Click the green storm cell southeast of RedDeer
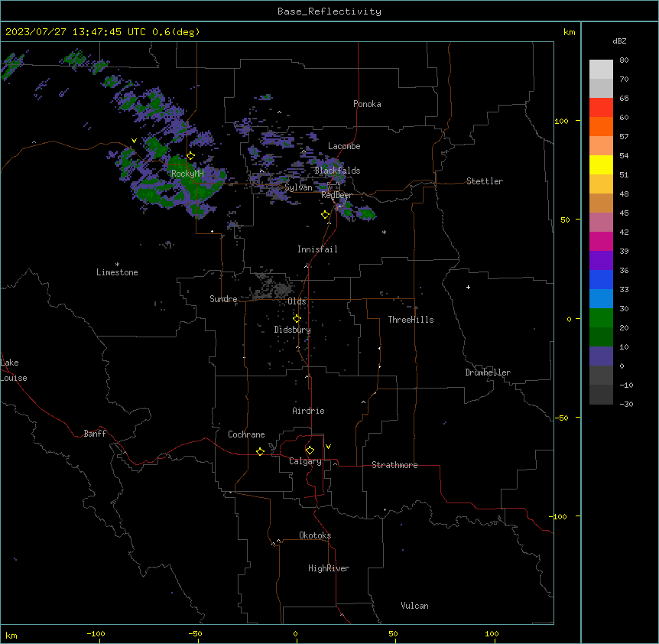The image size is (659, 644). [x=365, y=213]
